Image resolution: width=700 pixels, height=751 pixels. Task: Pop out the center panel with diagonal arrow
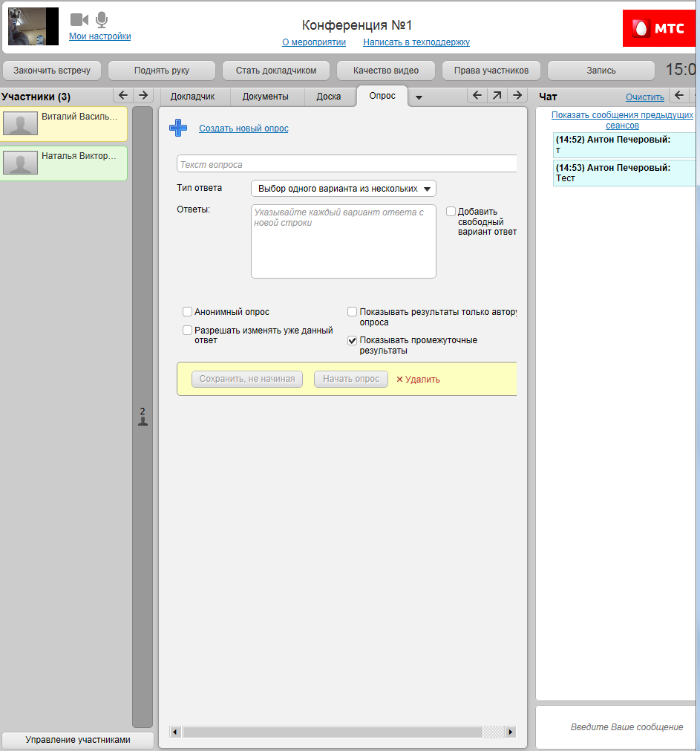pos(497,95)
